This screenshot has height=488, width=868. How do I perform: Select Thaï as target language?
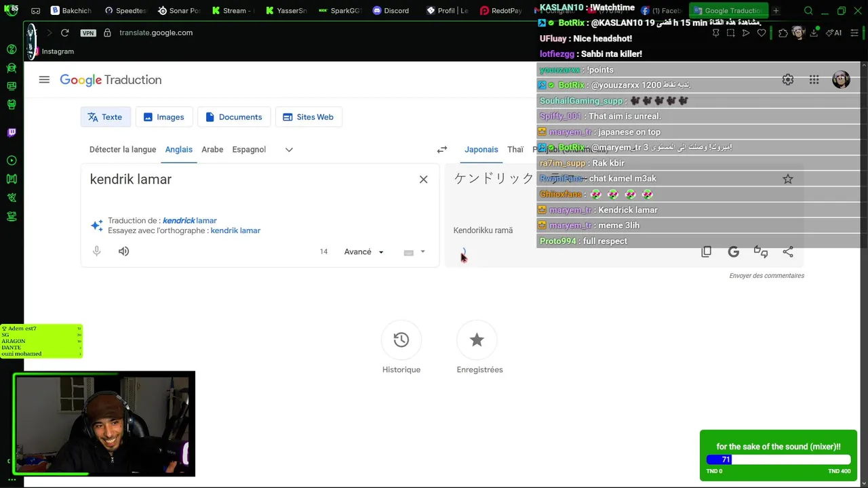(515, 150)
